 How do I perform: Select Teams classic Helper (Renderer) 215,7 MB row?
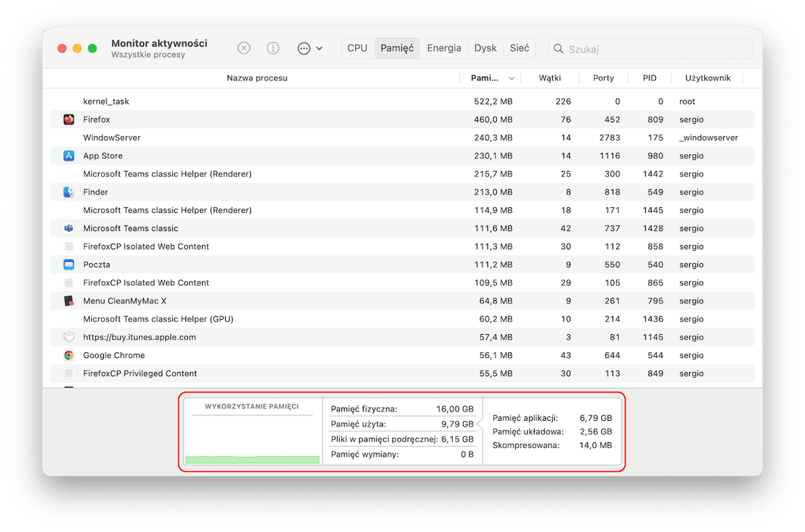[x=403, y=174]
